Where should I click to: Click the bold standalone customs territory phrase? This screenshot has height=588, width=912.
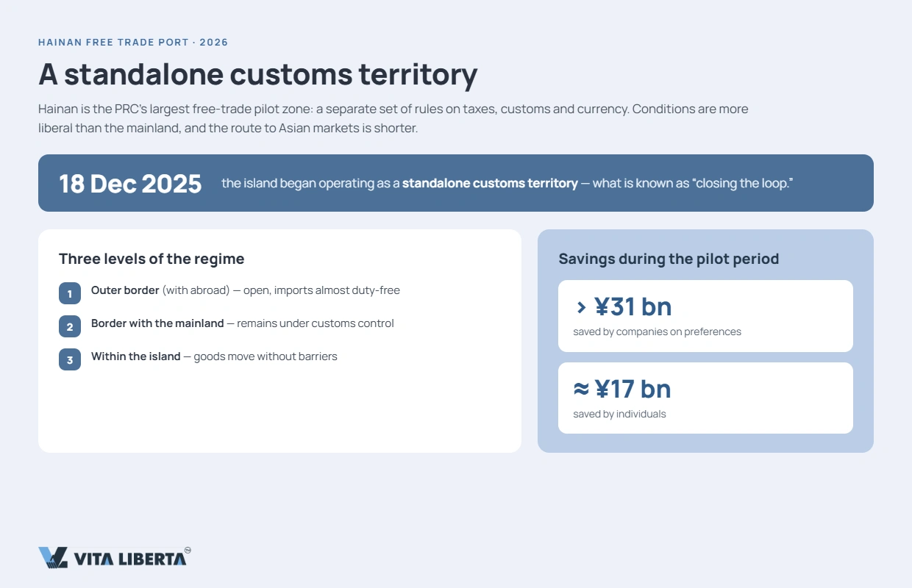point(490,183)
